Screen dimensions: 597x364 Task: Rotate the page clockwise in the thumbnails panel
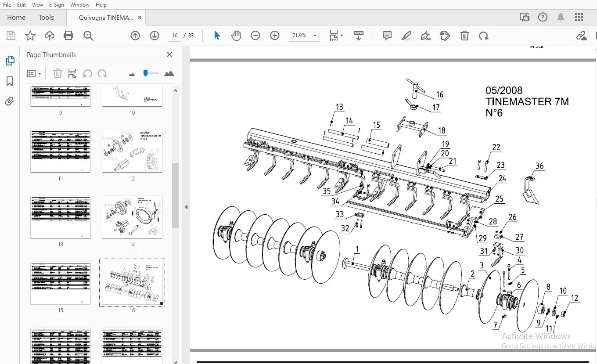point(102,73)
